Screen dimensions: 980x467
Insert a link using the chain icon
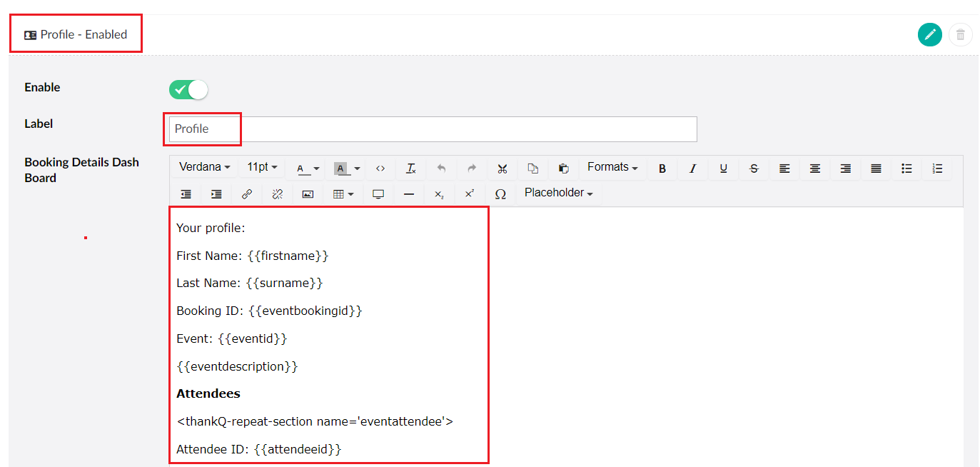pos(247,194)
